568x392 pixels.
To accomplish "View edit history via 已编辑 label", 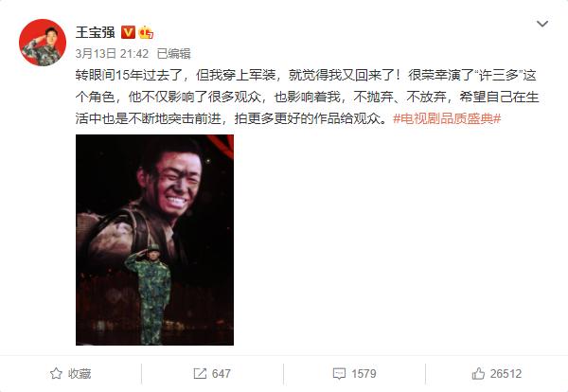I will tap(174, 54).
